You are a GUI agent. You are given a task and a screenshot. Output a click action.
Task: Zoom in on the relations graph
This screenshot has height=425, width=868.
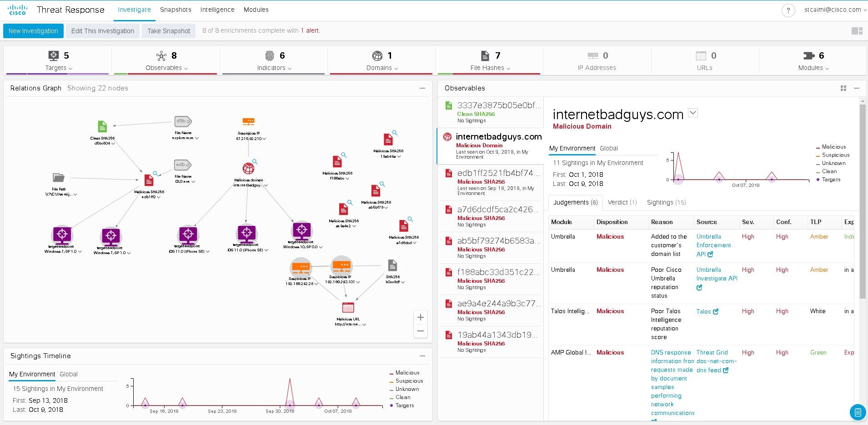(421, 317)
